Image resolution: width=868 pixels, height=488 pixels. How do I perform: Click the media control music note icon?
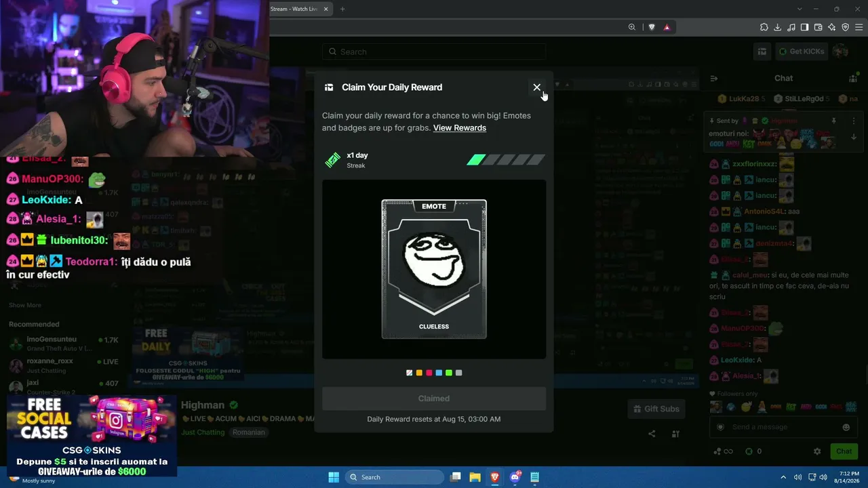[x=791, y=27]
